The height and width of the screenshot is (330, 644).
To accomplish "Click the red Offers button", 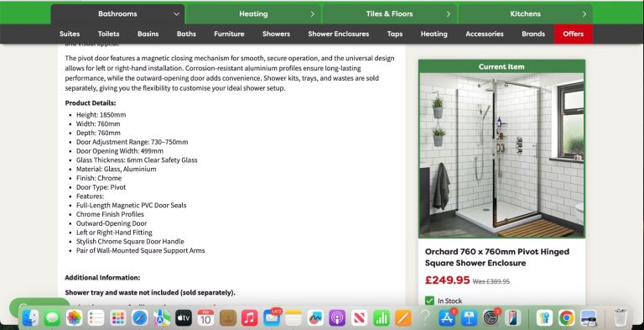I will [574, 34].
